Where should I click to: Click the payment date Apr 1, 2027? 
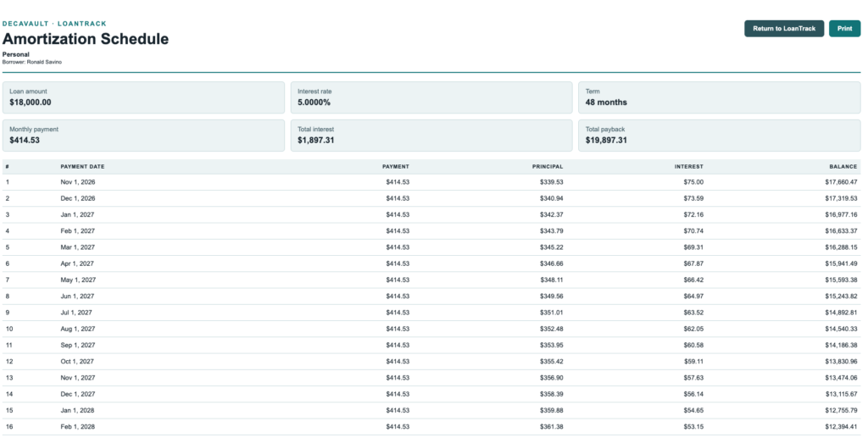click(x=77, y=263)
